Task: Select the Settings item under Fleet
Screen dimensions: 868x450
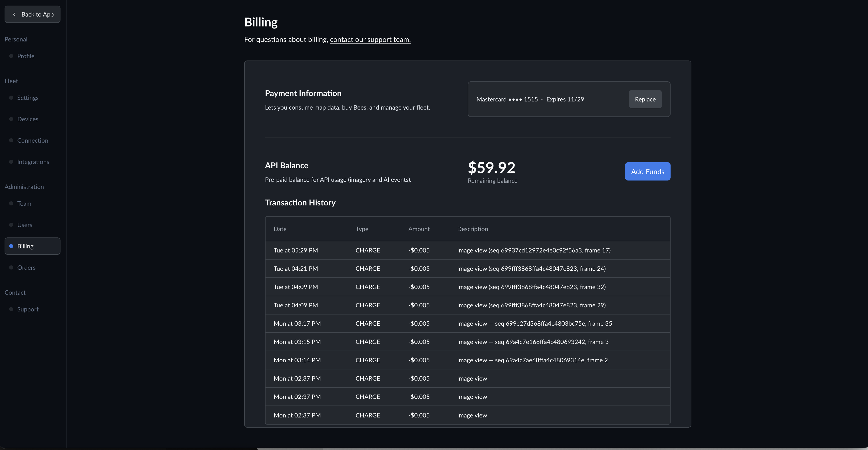Action: (28, 97)
